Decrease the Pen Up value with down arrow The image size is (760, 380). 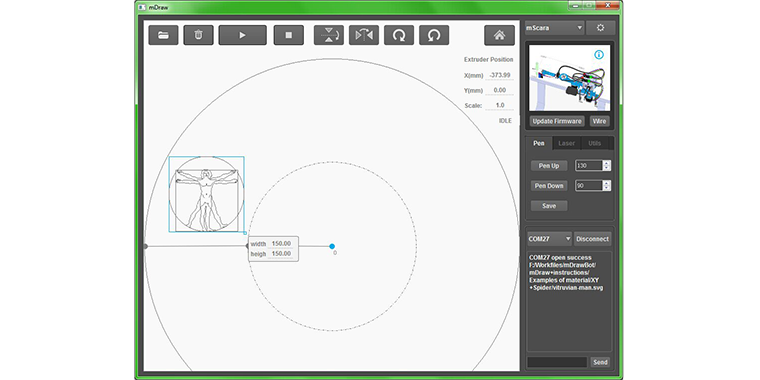607,168
